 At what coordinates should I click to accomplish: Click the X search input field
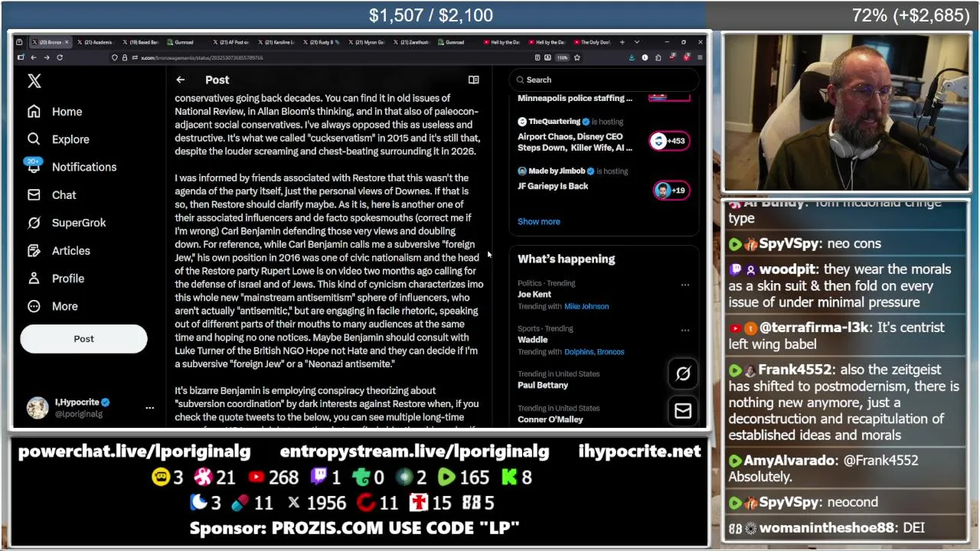pos(603,80)
